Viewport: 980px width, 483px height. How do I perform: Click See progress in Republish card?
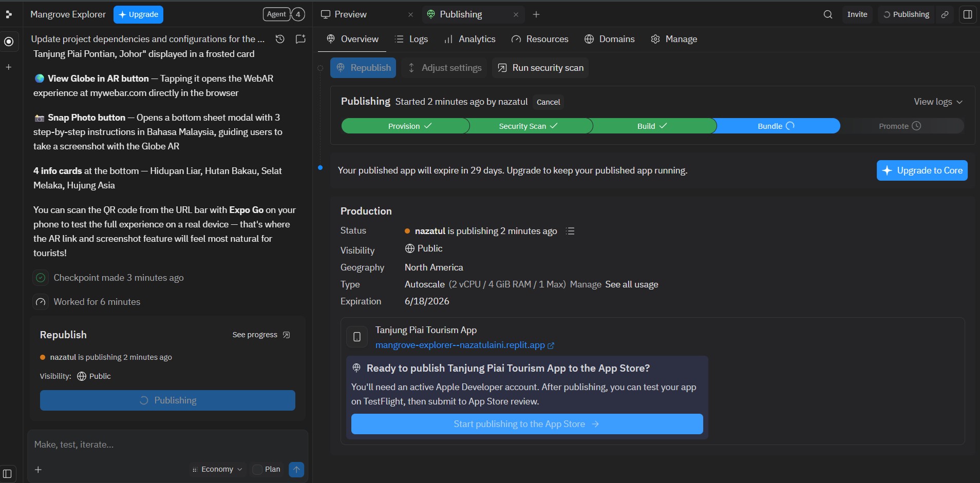261,335
